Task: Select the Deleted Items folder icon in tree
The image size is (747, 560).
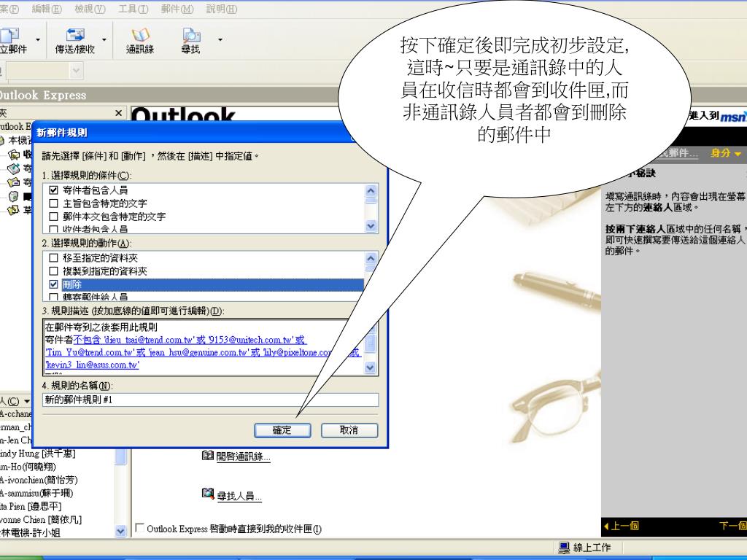Action: (x=15, y=195)
